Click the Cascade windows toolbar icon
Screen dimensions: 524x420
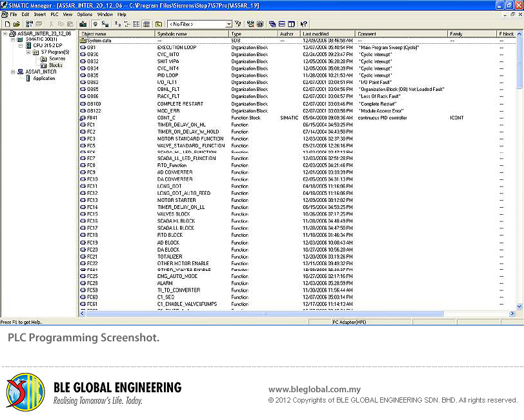(272, 24)
